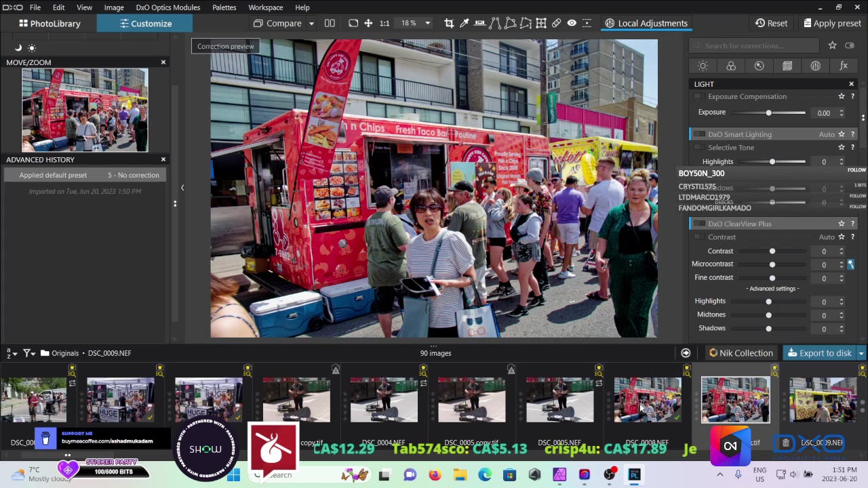Open the Detail palette tab icon

pyautogui.click(x=759, y=66)
